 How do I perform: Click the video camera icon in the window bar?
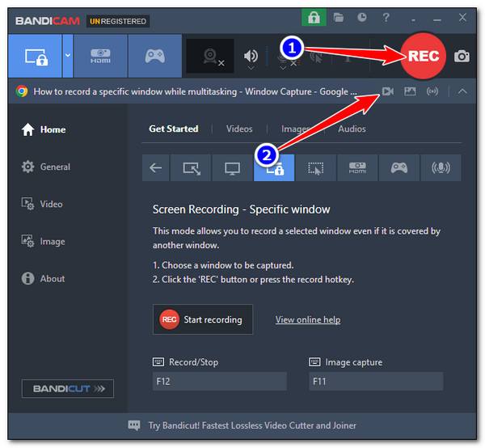click(387, 91)
